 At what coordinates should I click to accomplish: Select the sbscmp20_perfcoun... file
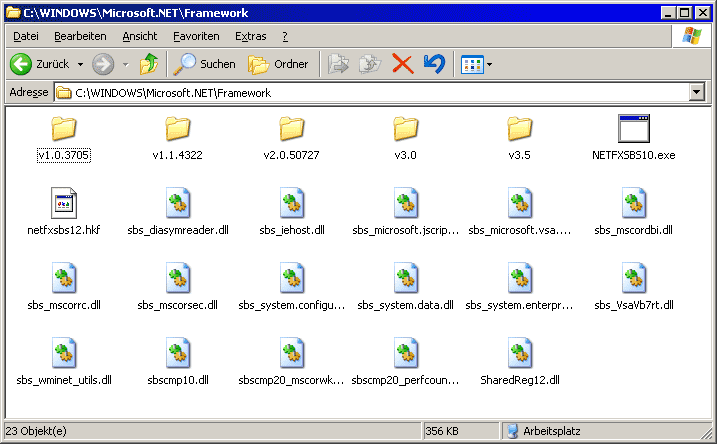click(406, 362)
